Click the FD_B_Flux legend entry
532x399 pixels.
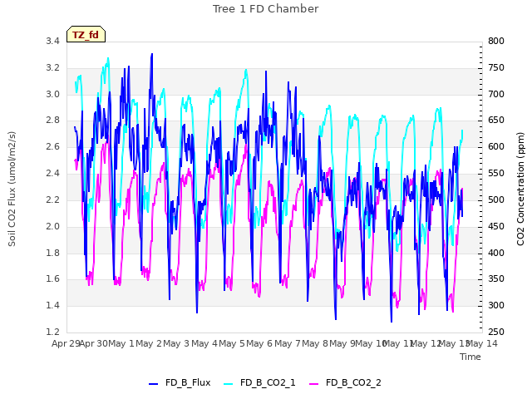click(180, 382)
